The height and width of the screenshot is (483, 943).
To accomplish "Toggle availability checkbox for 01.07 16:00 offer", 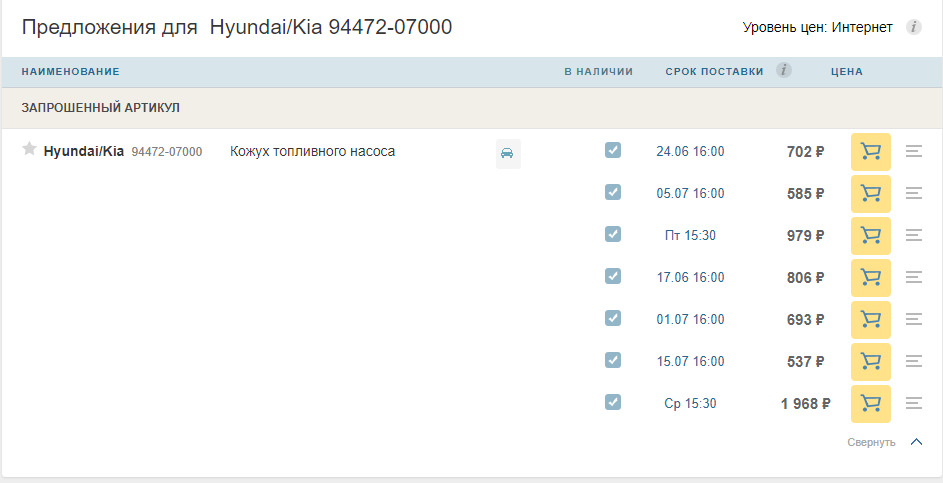I will point(613,318).
